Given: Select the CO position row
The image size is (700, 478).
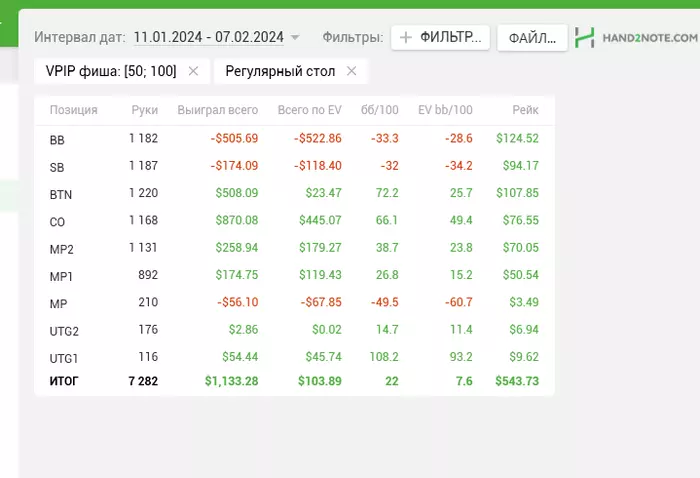Looking at the screenshot, I should tap(294, 220).
